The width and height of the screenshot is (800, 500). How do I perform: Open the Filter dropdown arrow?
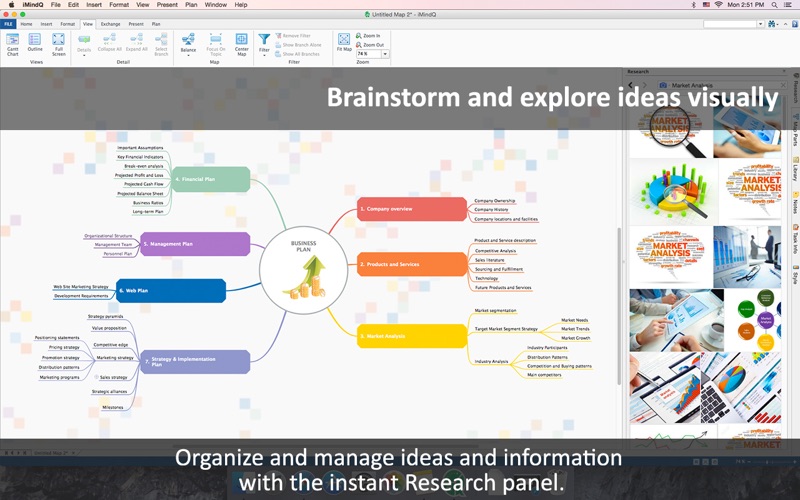pyautogui.click(x=264, y=55)
